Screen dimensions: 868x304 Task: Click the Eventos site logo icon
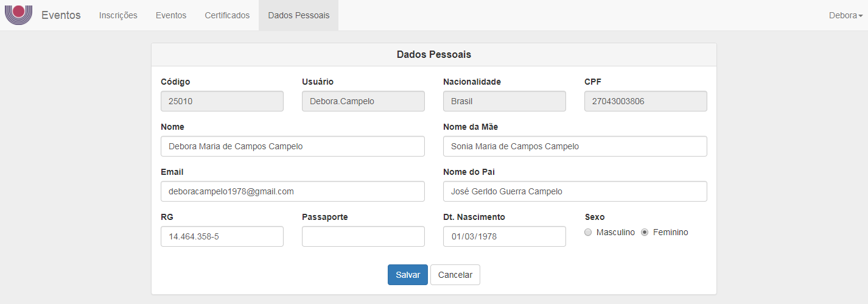coord(18,15)
